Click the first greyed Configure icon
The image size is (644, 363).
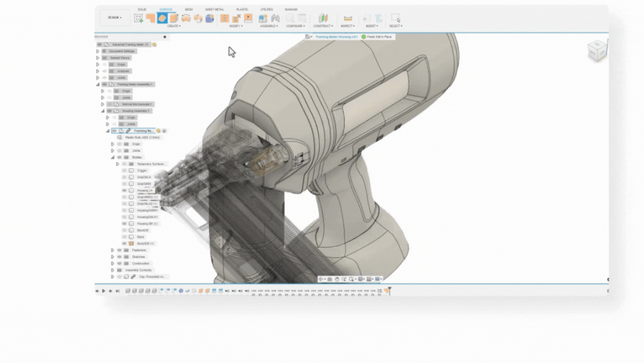290,18
